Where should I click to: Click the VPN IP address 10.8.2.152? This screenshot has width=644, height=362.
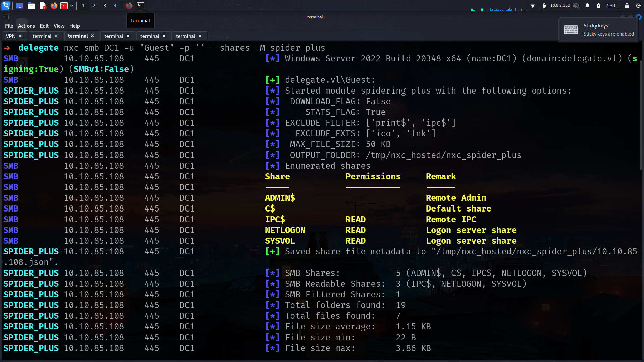[x=560, y=5]
